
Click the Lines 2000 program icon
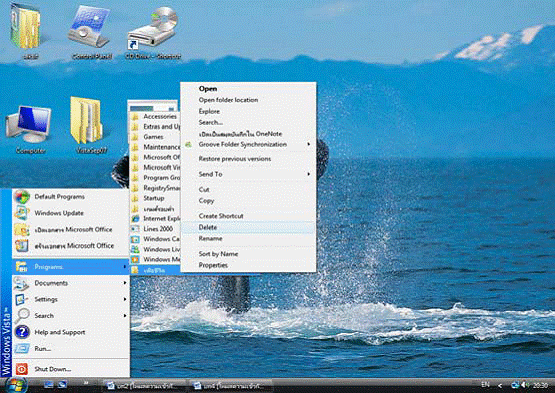[x=135, y=229]
